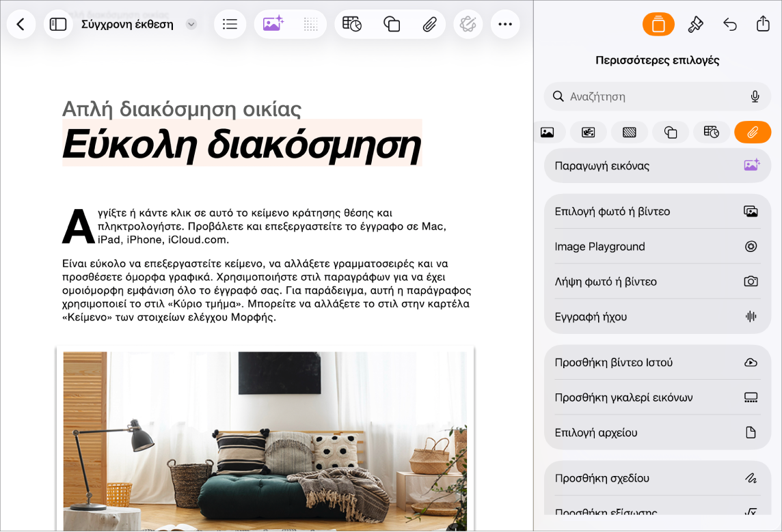Screen dimensions: 782x532
Task: Focus the Αναζήτηση search field
Action: point(658,96)
